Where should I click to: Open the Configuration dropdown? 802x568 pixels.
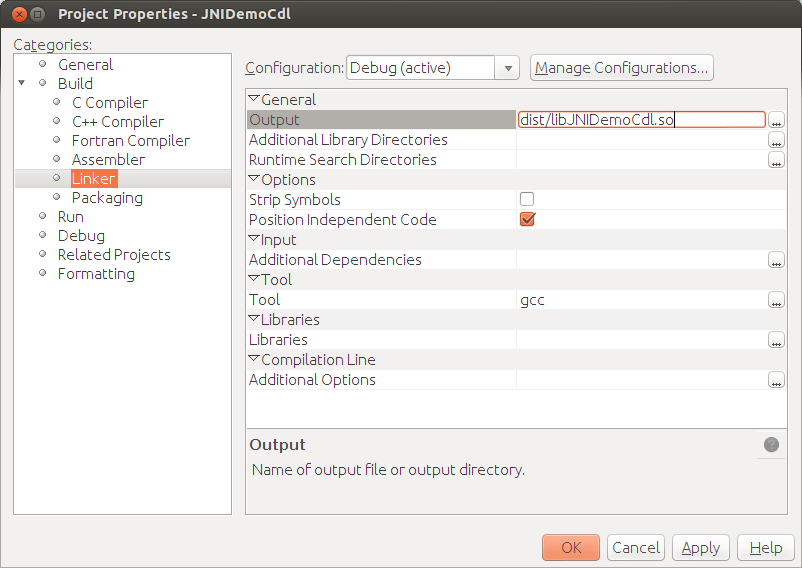click(508, 68)
